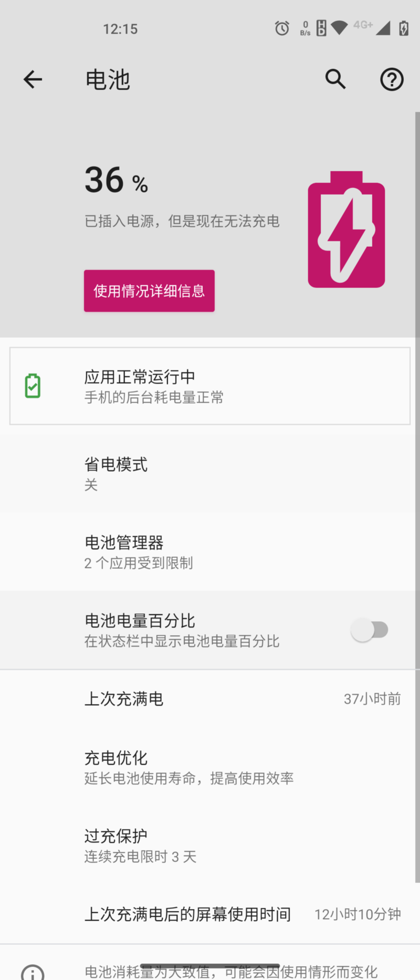The width and height of the screenshot is (420, 980).
Task: Tap the green battery check icon
Action: 33,385
